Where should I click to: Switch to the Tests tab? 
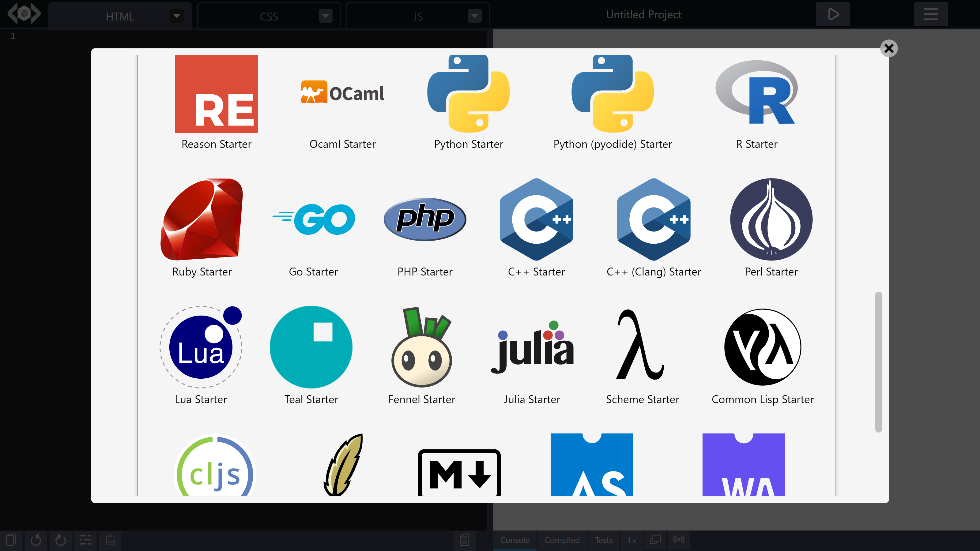603,540
